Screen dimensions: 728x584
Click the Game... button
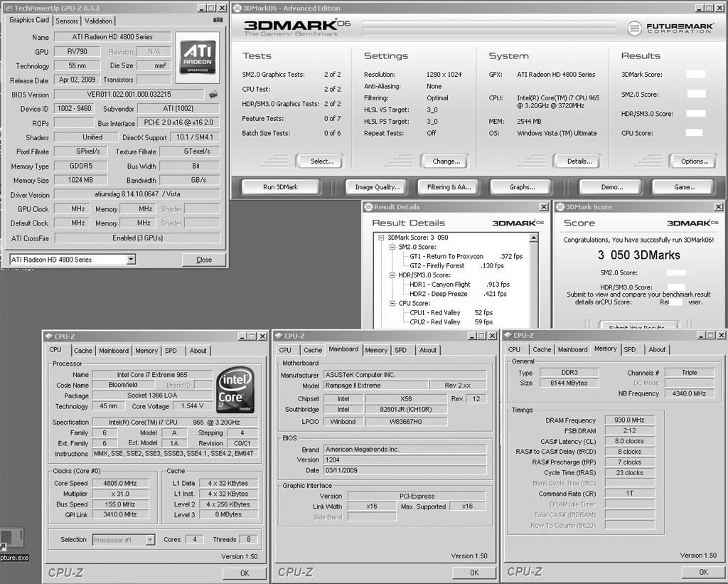685,187
